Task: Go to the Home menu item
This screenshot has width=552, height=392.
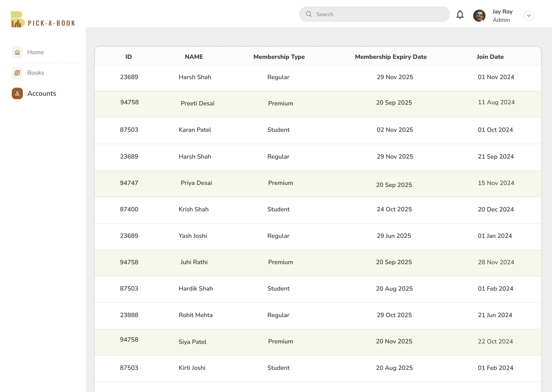Action: tap(36, 52)
